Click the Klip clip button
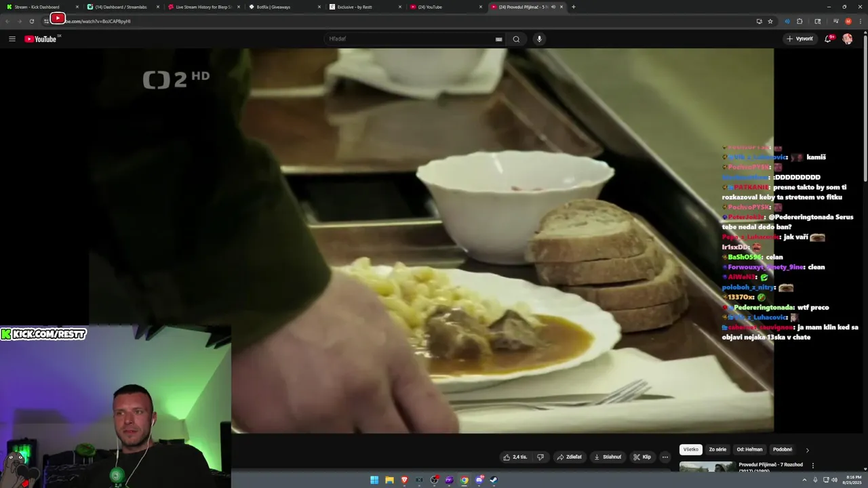This screenshot has height=488, width=868. (642, 457)
